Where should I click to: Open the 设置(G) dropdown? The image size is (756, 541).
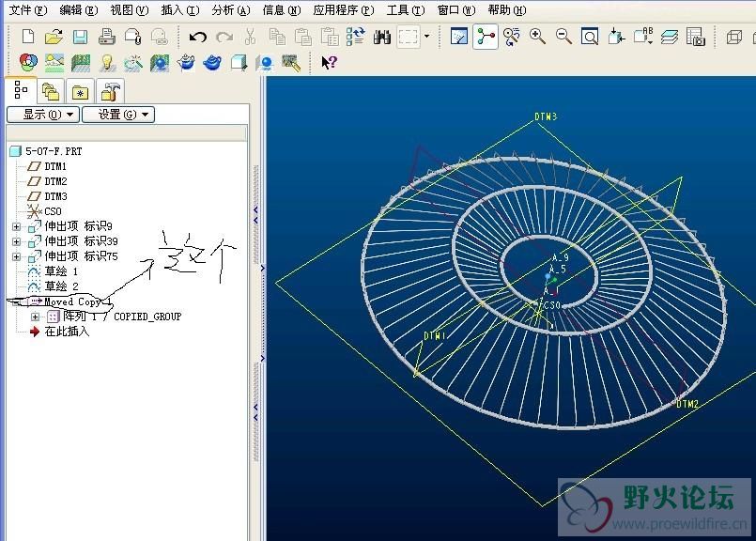click(x=118, y=115)
